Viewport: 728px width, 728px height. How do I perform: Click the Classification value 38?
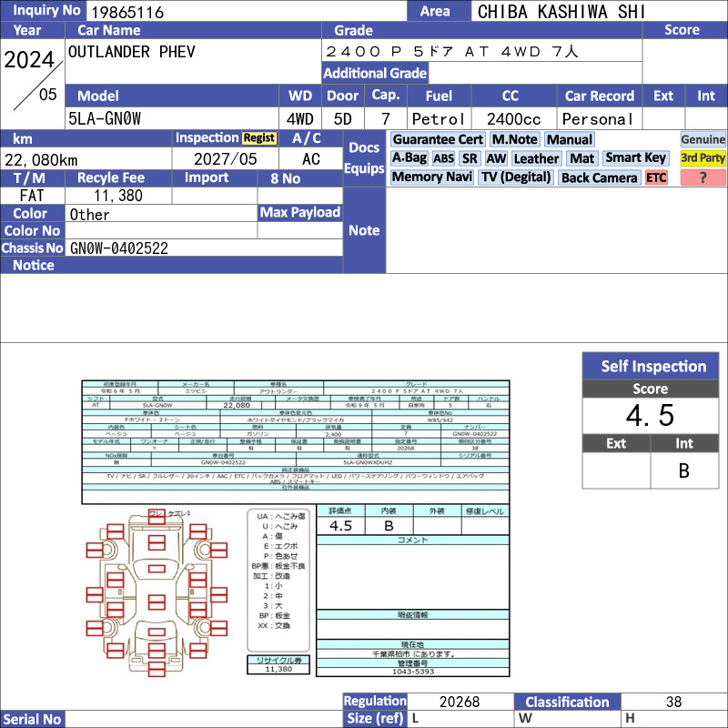click(x=673, y=701)
